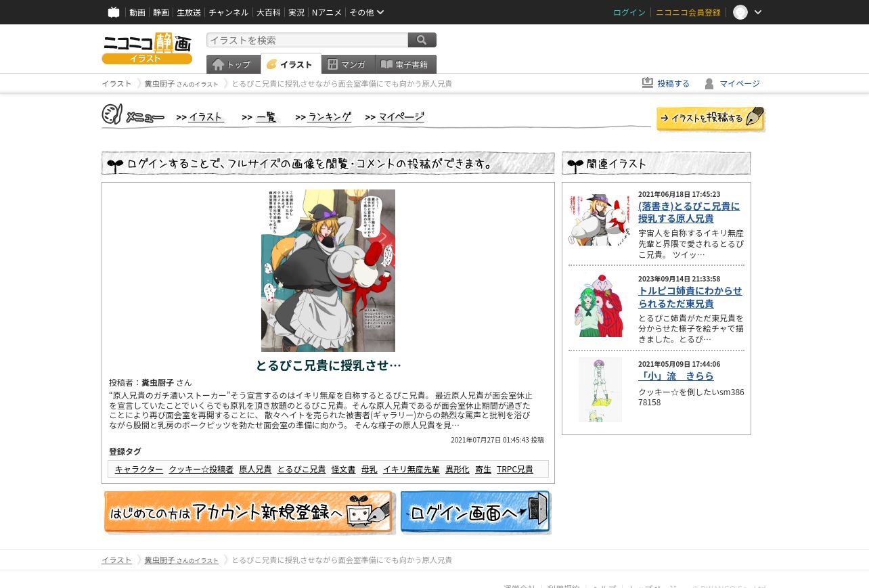Open イラスト in handwritten menu

click(x=206, y=117)
